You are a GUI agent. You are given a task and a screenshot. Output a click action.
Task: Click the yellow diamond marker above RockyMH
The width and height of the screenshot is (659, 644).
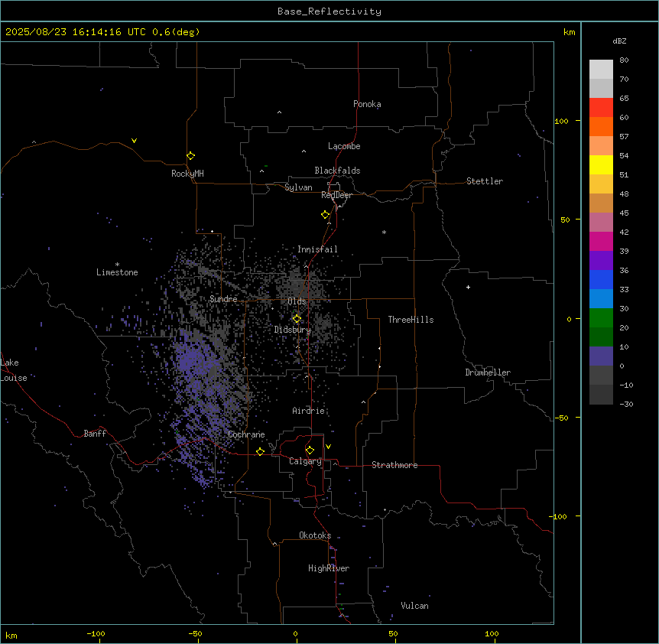click(x=191, y=156)
